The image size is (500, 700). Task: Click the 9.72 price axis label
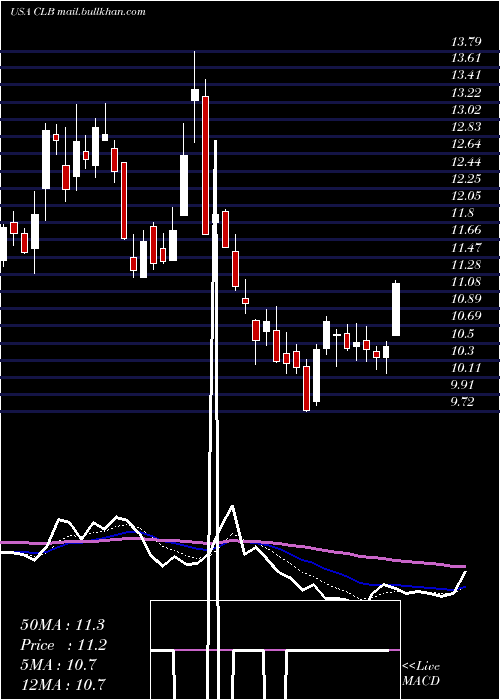[462, 402]
